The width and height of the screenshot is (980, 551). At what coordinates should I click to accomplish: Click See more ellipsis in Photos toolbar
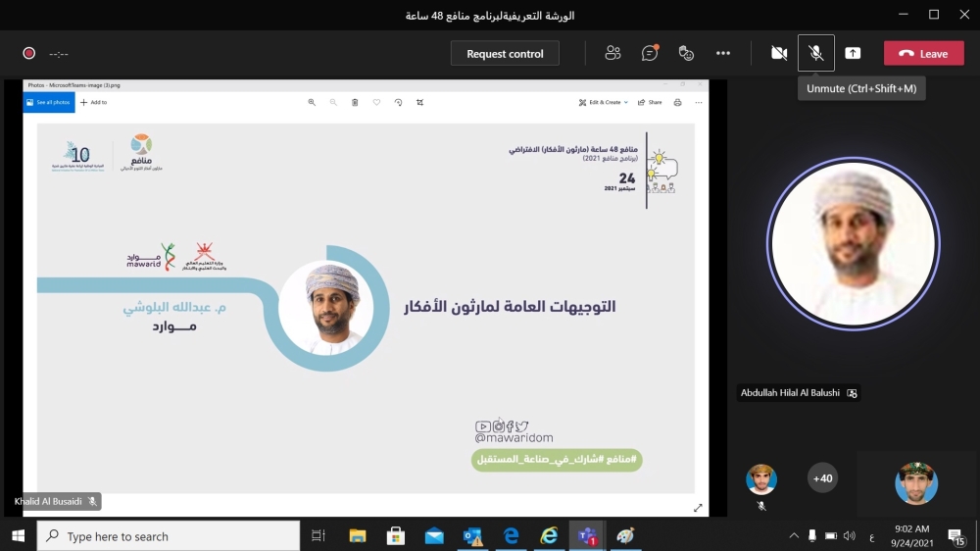click(699, 102)
